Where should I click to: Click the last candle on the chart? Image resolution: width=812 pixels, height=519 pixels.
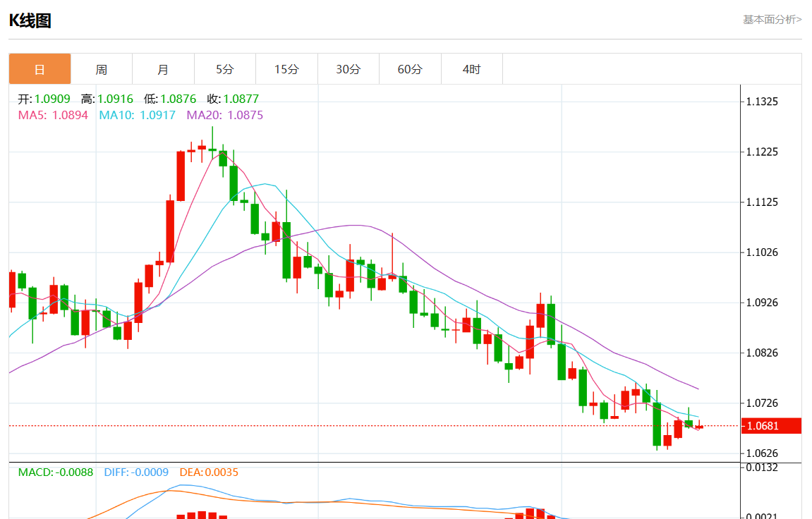(x=699, y=425)
